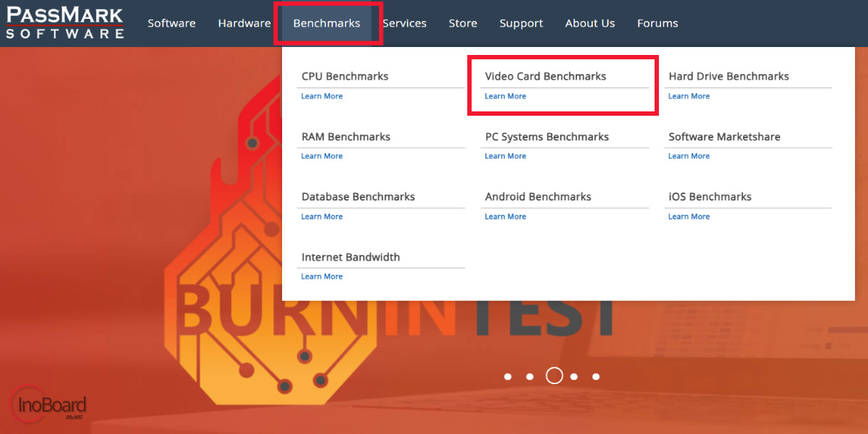Click Learn More under Software Marketshare
Viewport: 868px width, 434px height.
point(689,156)
